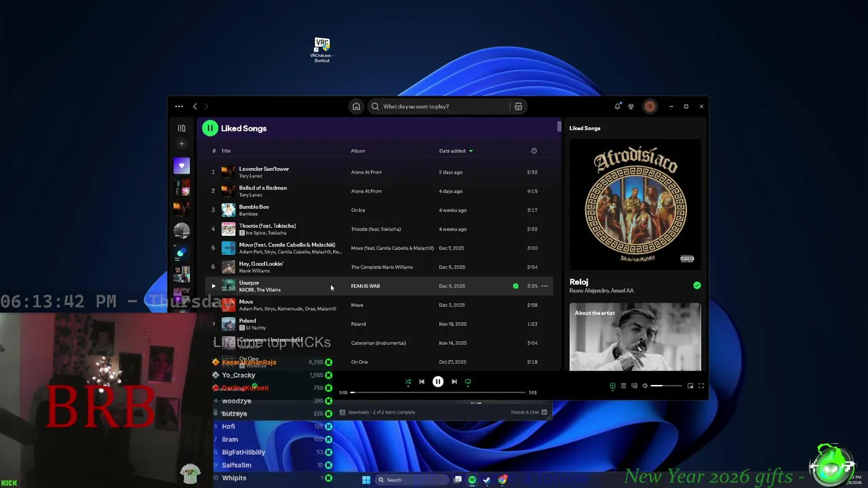The image size is (868, 488).
Task: Open the Afrodisiaco album cover art
Action: point(635,204)
